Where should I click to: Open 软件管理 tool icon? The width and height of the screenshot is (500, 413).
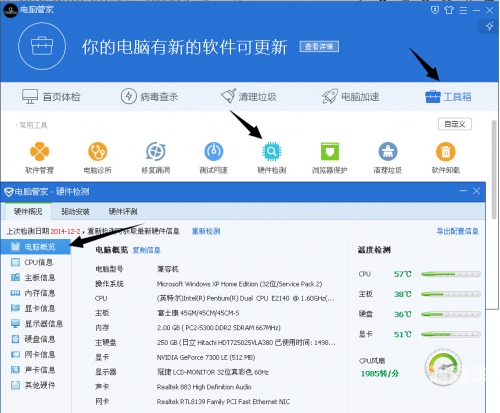pyautogui.click(x=39, y=152)
